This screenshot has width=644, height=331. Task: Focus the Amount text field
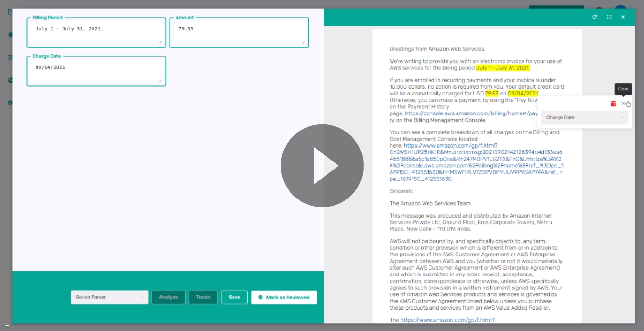tap(239, 33)
